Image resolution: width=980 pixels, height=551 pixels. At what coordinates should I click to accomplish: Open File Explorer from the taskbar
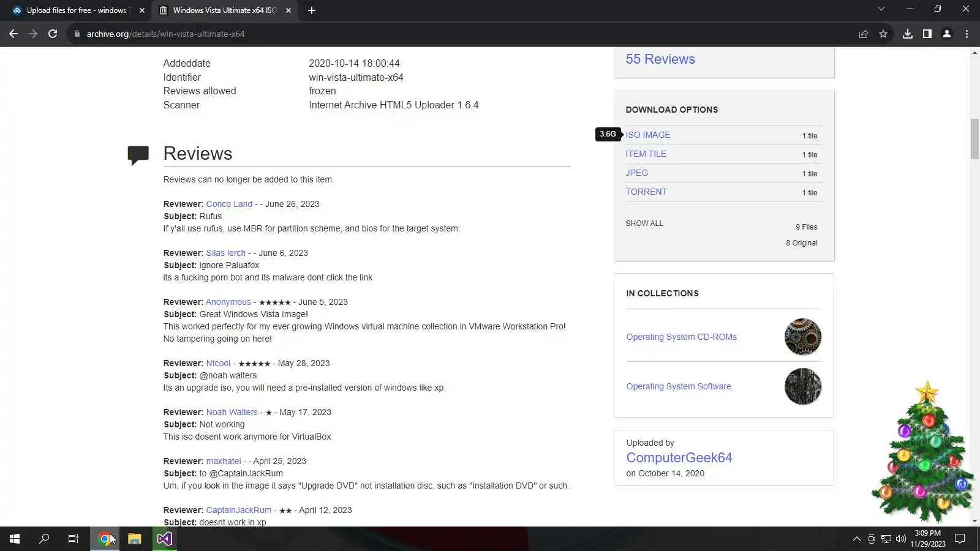(135, 539)
